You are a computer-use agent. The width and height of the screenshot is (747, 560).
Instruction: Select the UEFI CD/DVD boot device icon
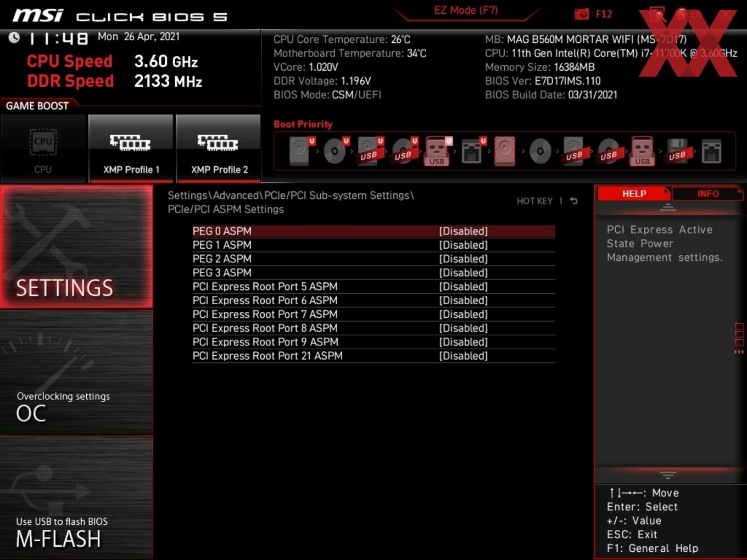[335, 151]
